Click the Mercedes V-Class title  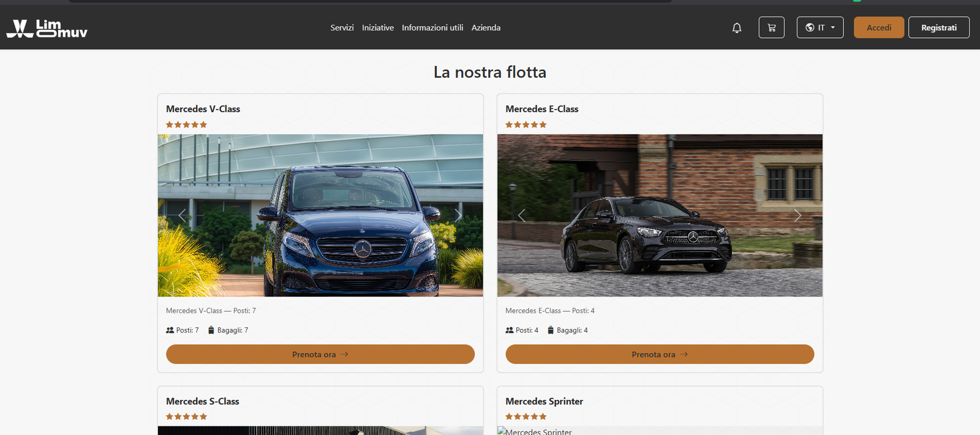coord(203,109)
